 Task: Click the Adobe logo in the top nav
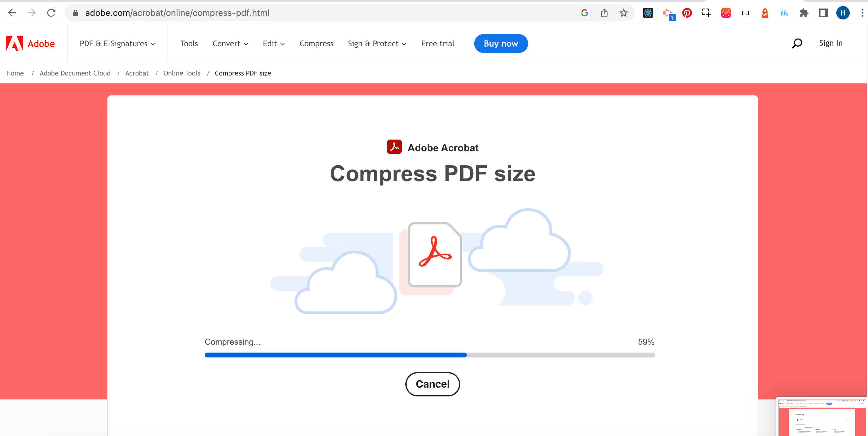pyautogui.click(x=30, y=43)
